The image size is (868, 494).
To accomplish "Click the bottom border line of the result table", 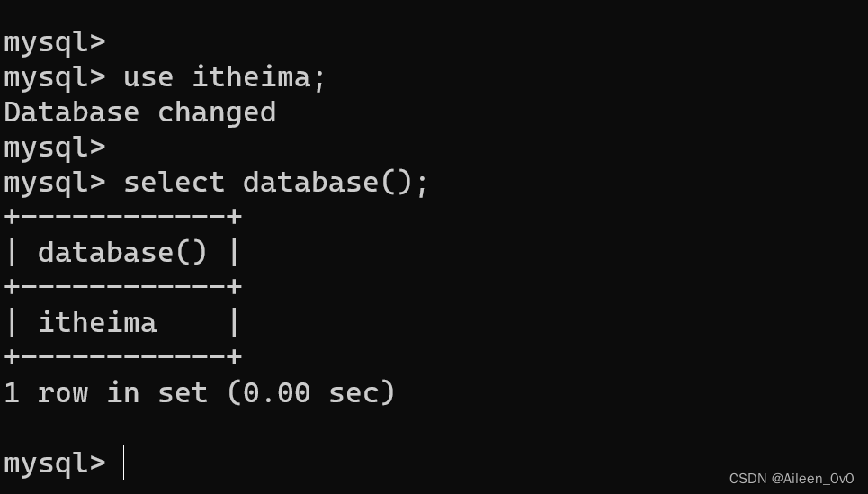I will 122,357.
